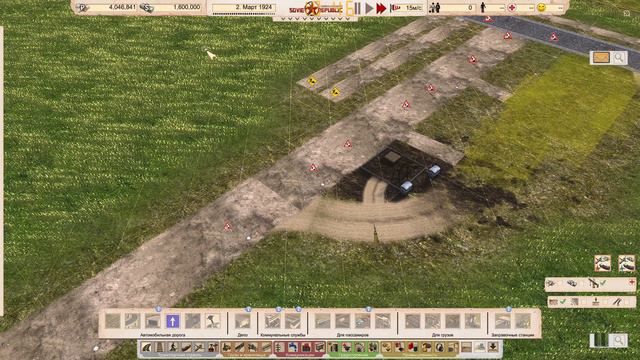Click the blue info badge above Депо
Viewport: 640px width, 360px height.
point(248,309)
